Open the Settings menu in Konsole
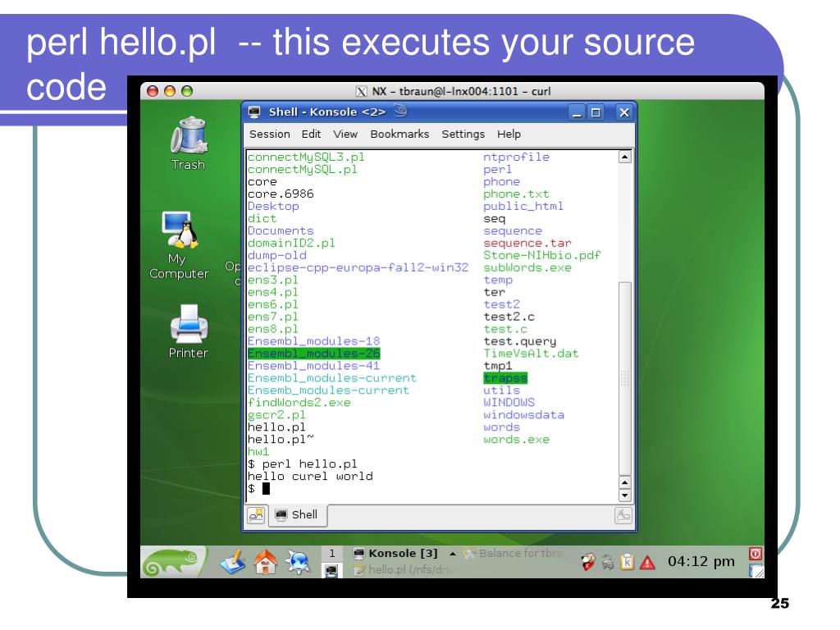This screenshot has width=840, height=630. pos(463,134)
